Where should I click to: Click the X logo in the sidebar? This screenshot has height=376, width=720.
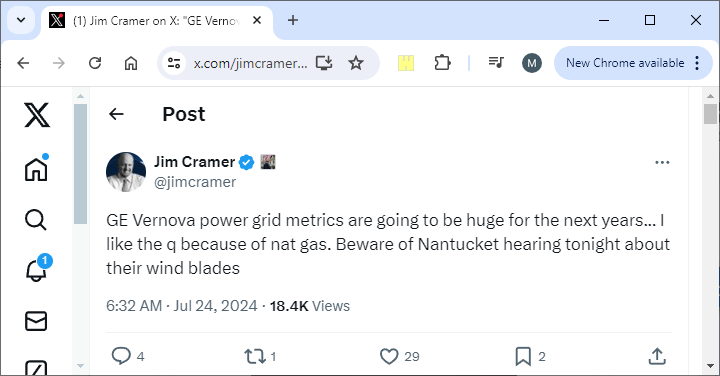pos(37,115)
